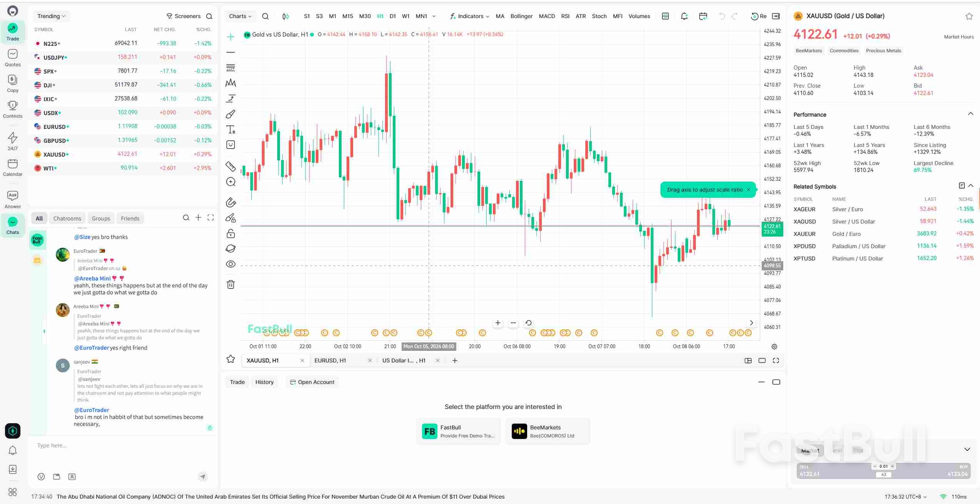This screenshot has height=504, width=980.
Task: Open the economic Calendar sidebar item
Action: click(13, 168)
